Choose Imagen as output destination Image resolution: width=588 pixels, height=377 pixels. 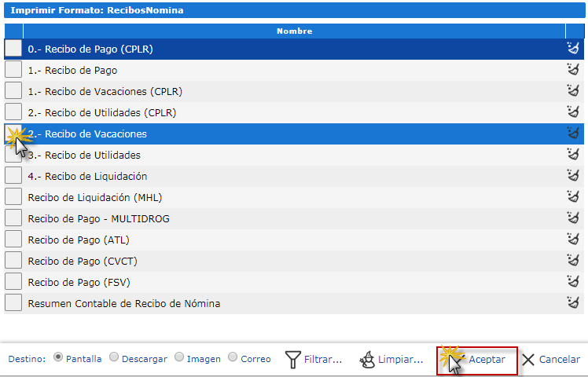click(179, 357)
